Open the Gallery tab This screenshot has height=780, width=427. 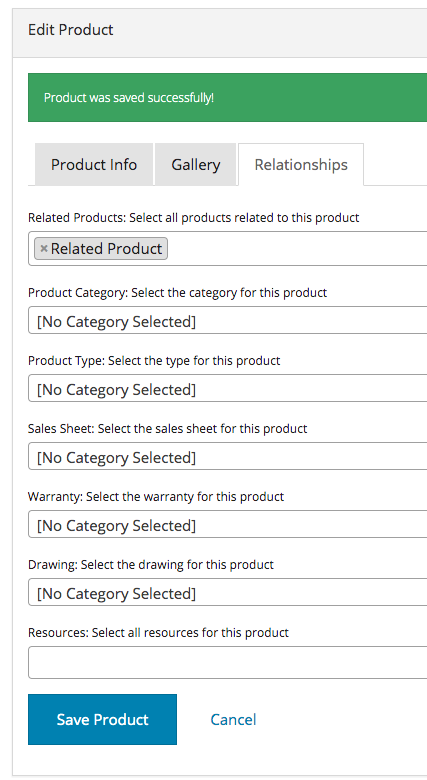[x=196, y=165]
